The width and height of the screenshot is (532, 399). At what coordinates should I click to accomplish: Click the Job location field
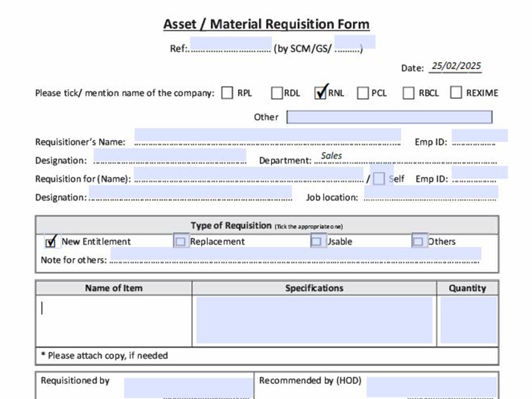[431, 192]
